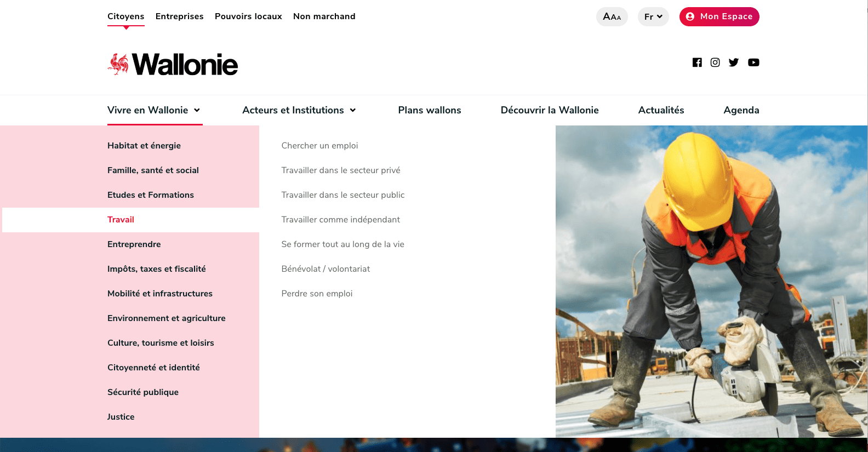Select Mobilité et infrastructures category
The image size is (868, 452).
(x=160, y=294)
